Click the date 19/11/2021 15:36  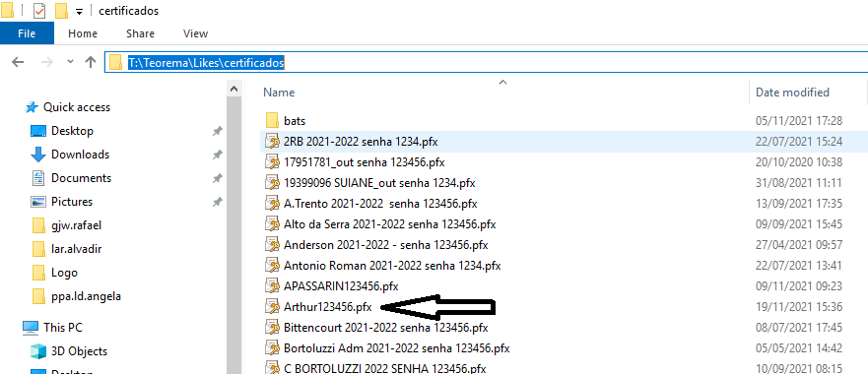(799, 307)
